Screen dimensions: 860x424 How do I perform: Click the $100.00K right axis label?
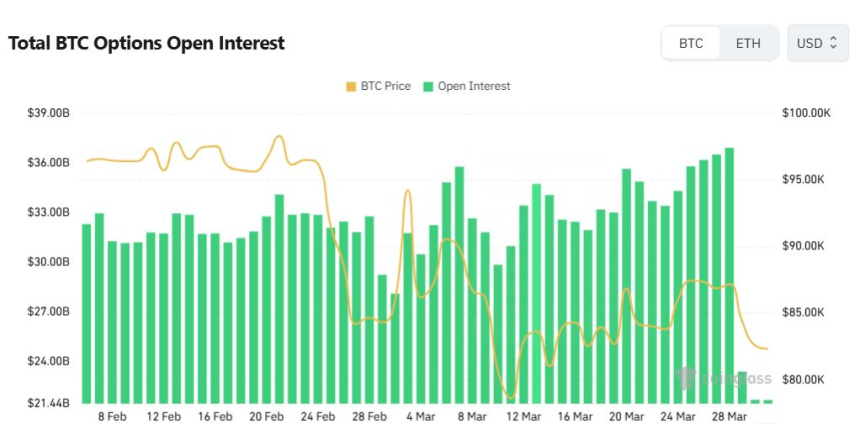[x=807, y=114]
